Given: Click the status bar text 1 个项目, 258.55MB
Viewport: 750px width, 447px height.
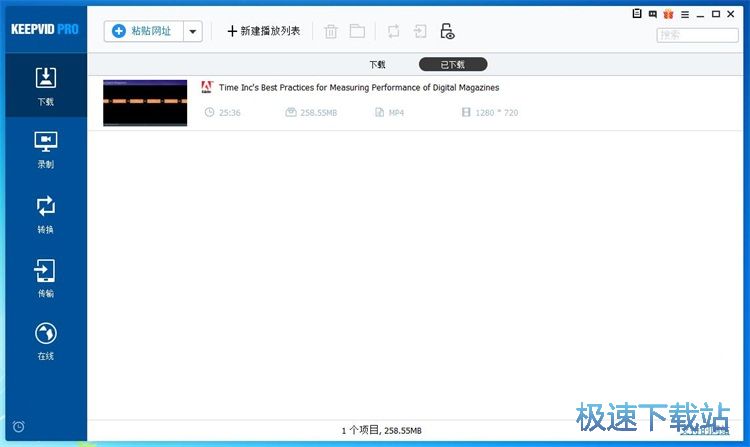Looking at the screenshot, I should tap(382, 430).
